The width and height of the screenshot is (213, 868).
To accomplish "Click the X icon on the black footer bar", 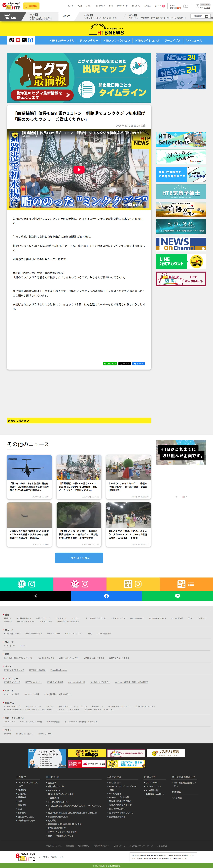I will [35, 596].
